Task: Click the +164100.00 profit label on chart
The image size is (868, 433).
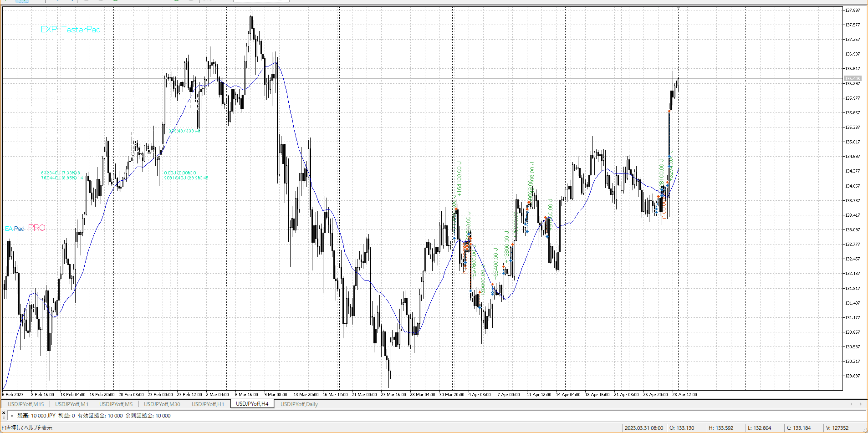Action: 460,178
